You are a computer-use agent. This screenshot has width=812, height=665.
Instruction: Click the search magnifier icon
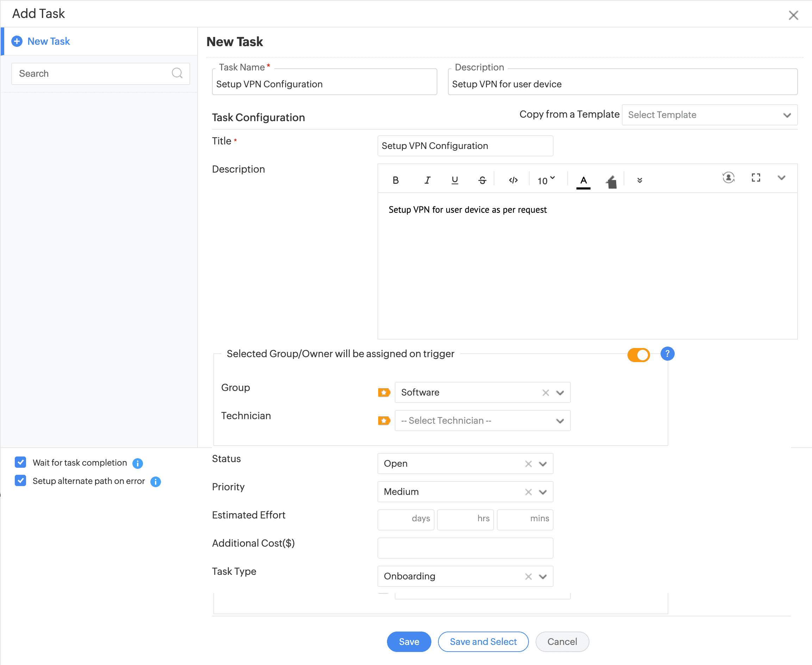177,73
